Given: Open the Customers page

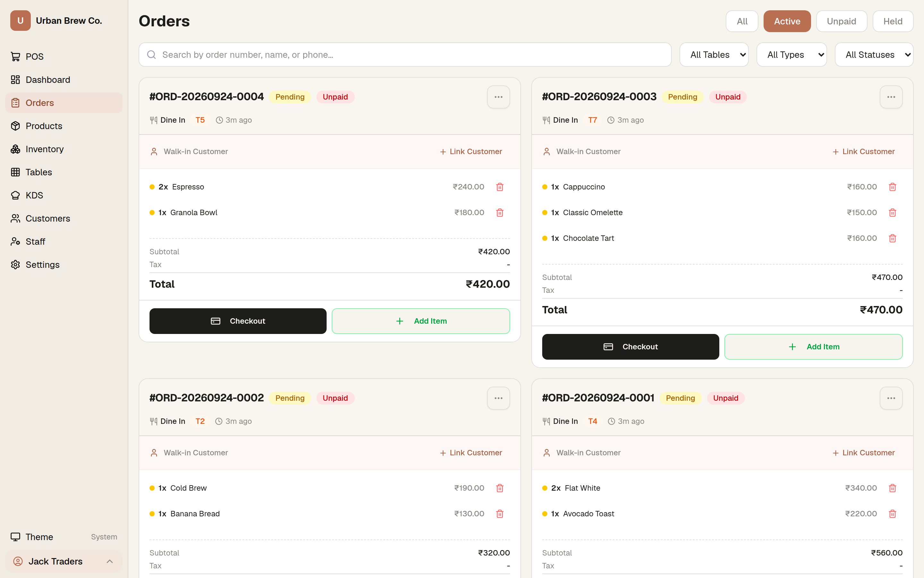Looking at the screenshot, I should tap(64, 218).
